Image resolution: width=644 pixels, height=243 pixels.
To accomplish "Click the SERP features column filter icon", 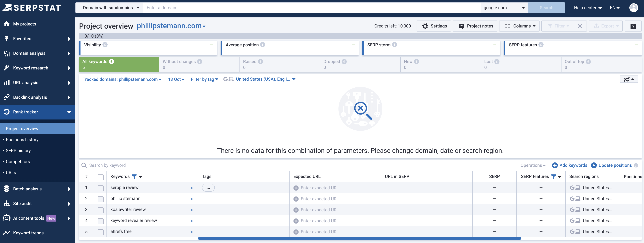I will (553, 177).
